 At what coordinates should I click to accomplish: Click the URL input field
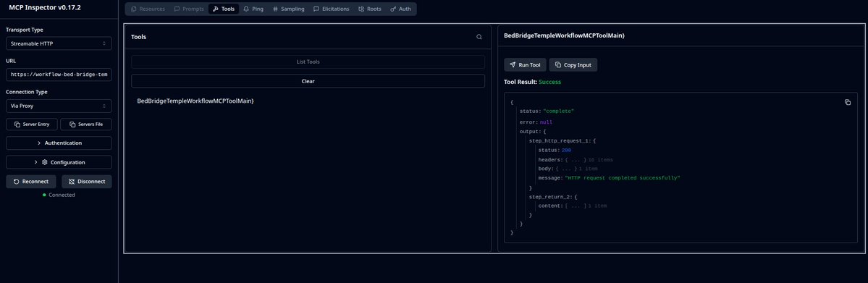(x=59, y=75)
